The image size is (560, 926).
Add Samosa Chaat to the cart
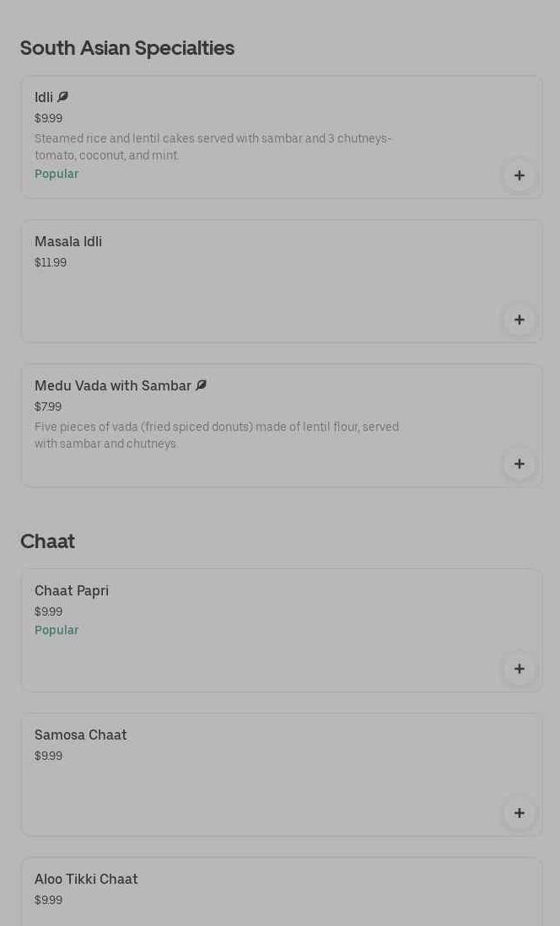(519, 813)
